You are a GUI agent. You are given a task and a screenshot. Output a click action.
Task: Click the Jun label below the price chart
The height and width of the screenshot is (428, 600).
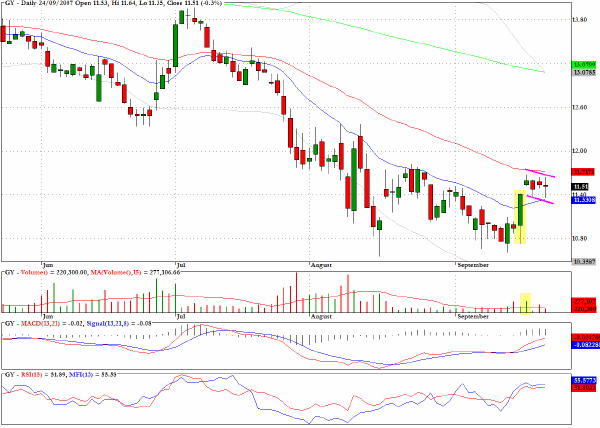coord(47,265)
